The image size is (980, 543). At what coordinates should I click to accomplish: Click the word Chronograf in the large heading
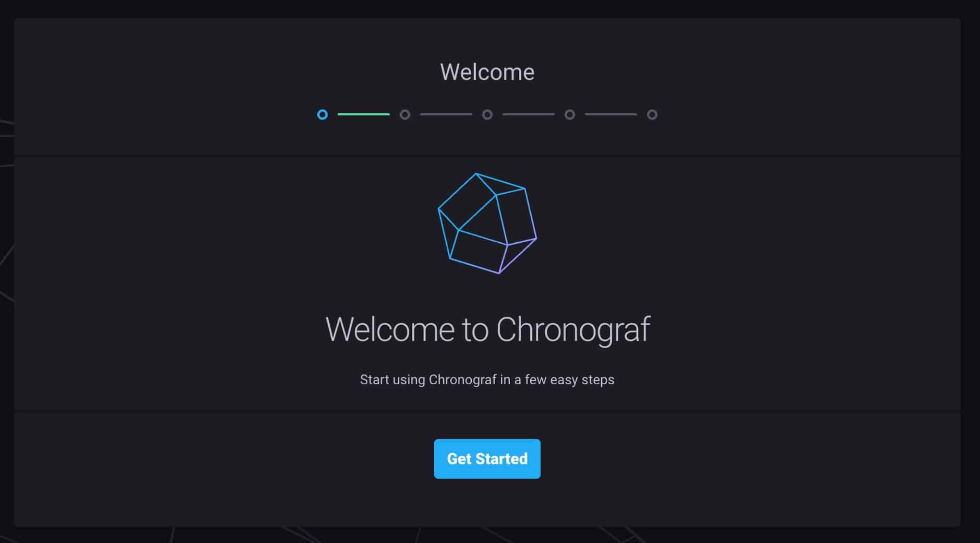pyautogui.click(x=573, y=330)
